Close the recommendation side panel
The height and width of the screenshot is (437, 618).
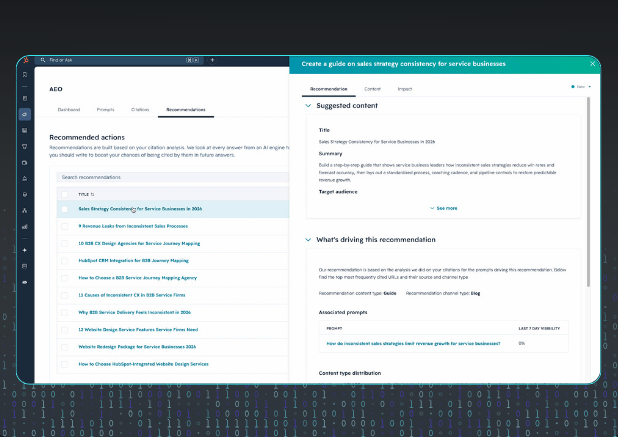click(592, 64)
